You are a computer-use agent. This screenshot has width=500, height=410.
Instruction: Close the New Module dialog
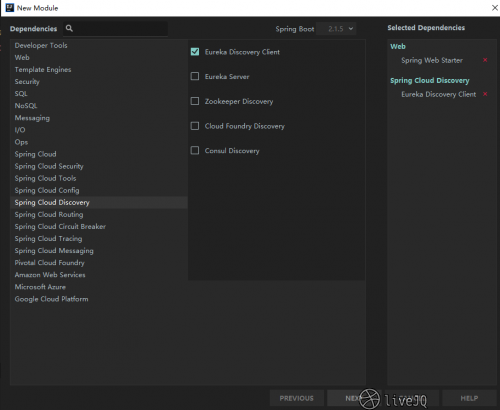coord(495,8)
